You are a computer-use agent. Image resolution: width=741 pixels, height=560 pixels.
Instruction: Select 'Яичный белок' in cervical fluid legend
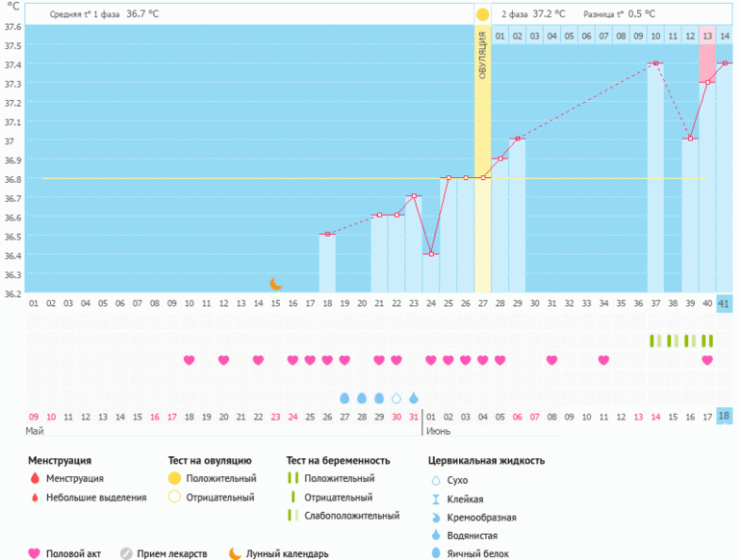pos(436,553)
